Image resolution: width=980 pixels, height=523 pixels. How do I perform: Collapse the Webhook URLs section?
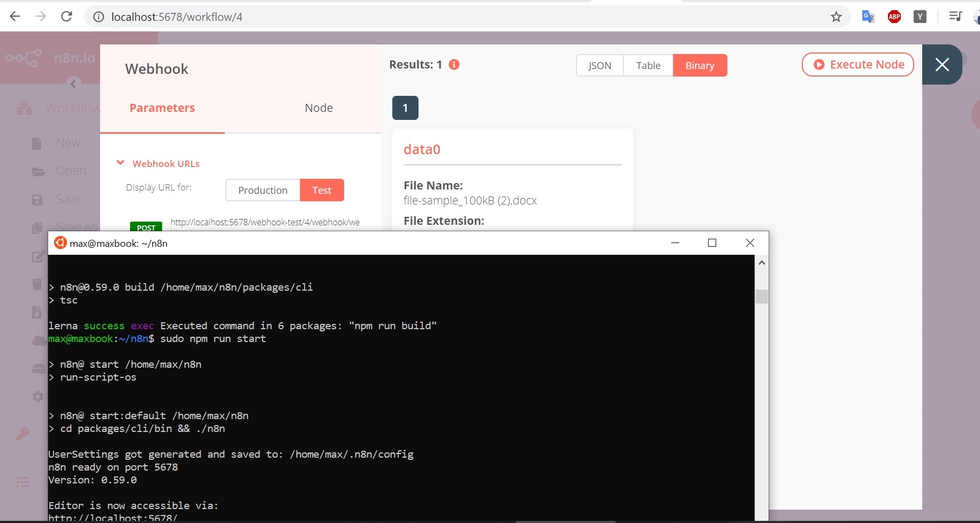120,163
